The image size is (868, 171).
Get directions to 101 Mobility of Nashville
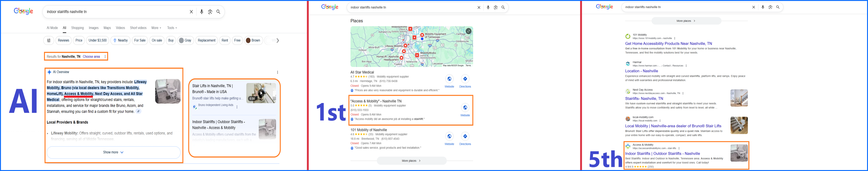[x=465, y=136]
